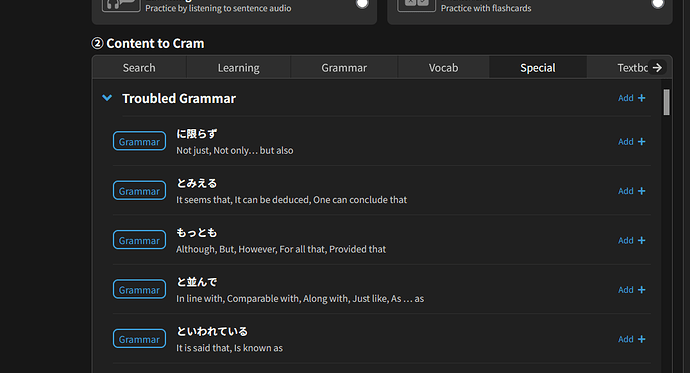Screen dimensions: 690x373
Task: Click the plus icon for といわれている
Action: [x=642, y=339]
